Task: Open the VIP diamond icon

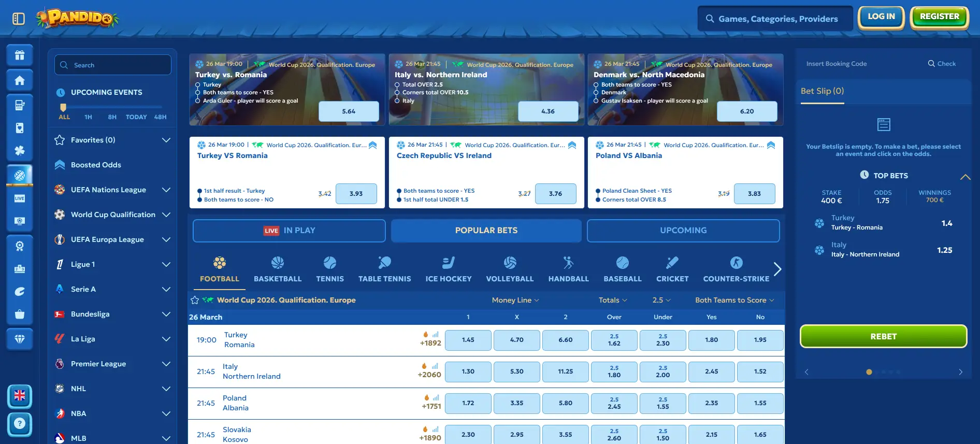Action: coord(20,339)
